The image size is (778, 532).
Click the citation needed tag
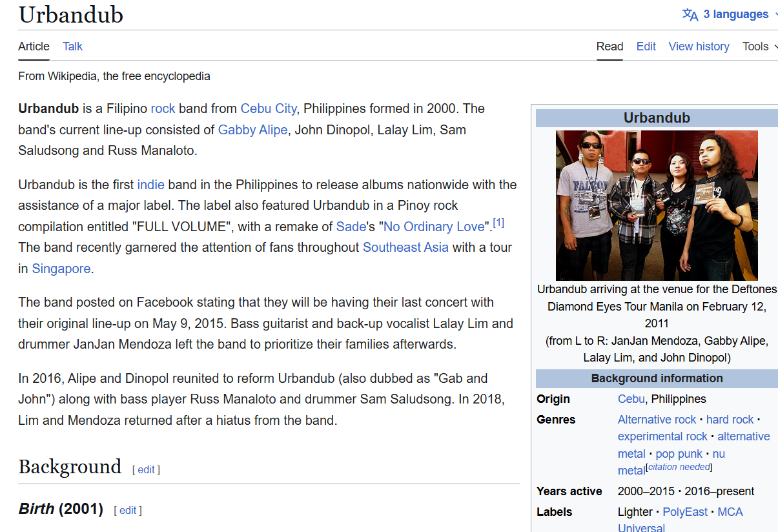679,467
